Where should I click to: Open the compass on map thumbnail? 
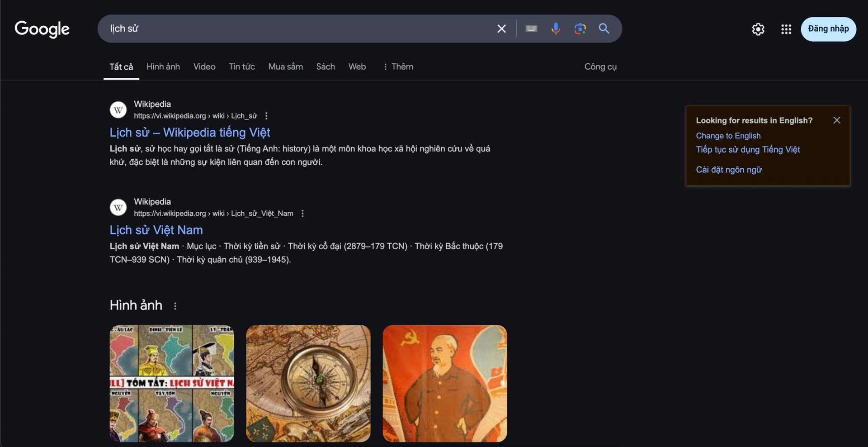tap(308, 383)
